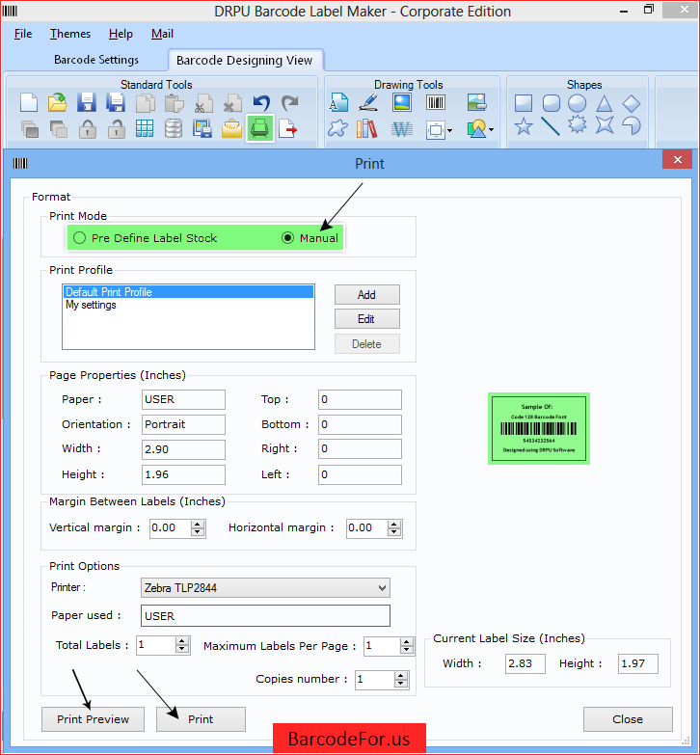The image size is (700, 755).
Task: Open the Themes menu
Action: 70,34
